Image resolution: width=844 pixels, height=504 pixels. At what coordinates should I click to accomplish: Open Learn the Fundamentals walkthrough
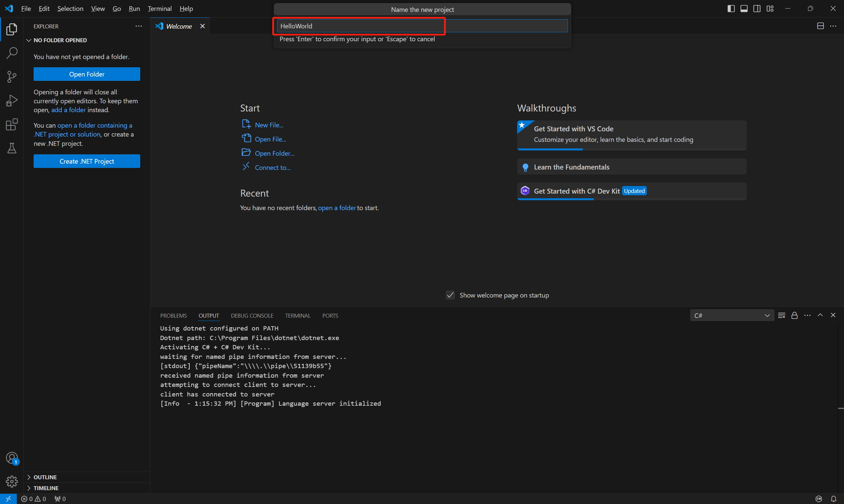632,167
